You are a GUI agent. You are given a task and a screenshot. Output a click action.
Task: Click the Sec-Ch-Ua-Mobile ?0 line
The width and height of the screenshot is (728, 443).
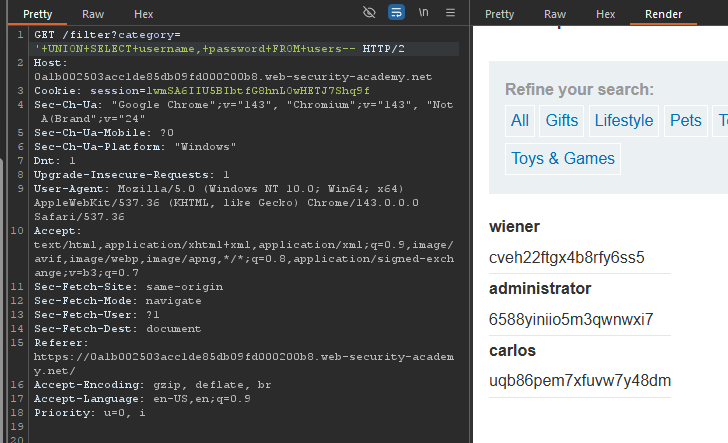(x=104, y=133)
